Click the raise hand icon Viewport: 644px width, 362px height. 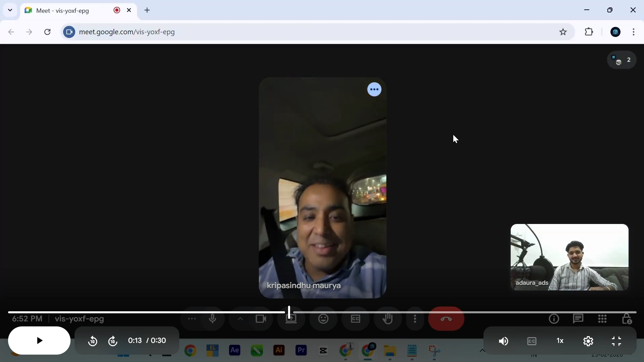click(388, 319)
